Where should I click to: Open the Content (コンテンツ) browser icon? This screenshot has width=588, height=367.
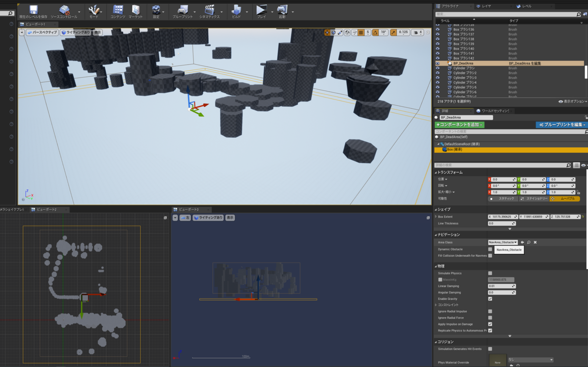click(118, 10)
